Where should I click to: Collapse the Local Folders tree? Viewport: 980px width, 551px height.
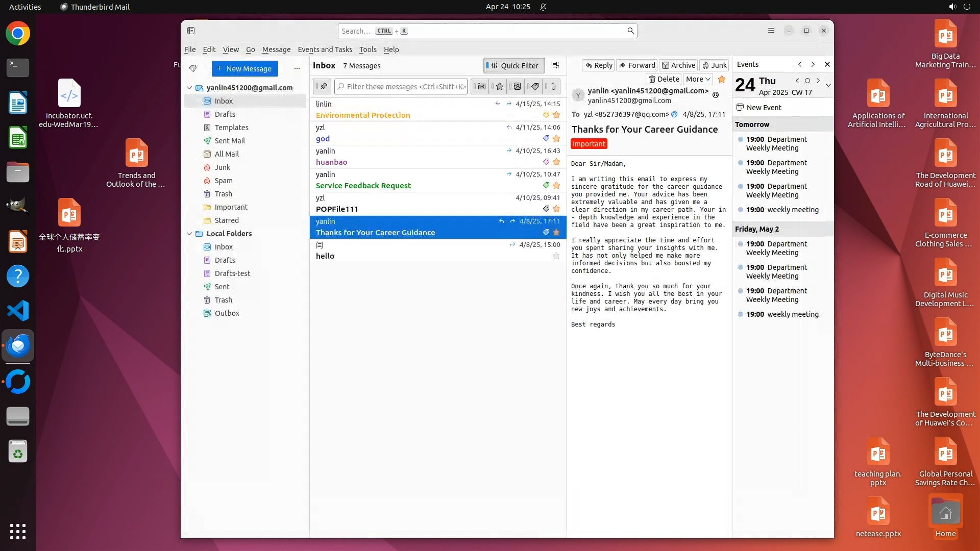click(x=189, y=234)
